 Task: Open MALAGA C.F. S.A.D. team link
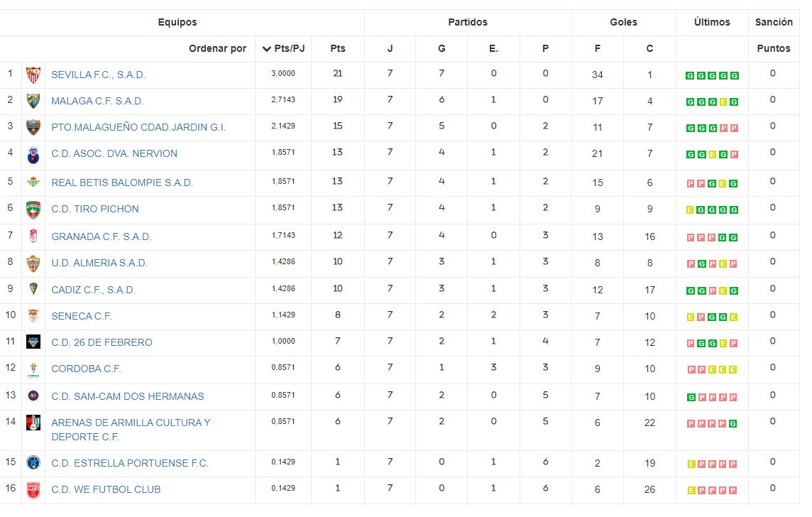pyautogui.click(x=97, y=101)
